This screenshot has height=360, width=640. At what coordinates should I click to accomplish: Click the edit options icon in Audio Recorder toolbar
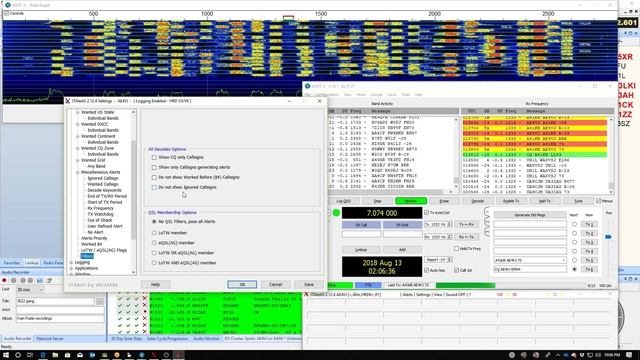[x=49, y=280]
